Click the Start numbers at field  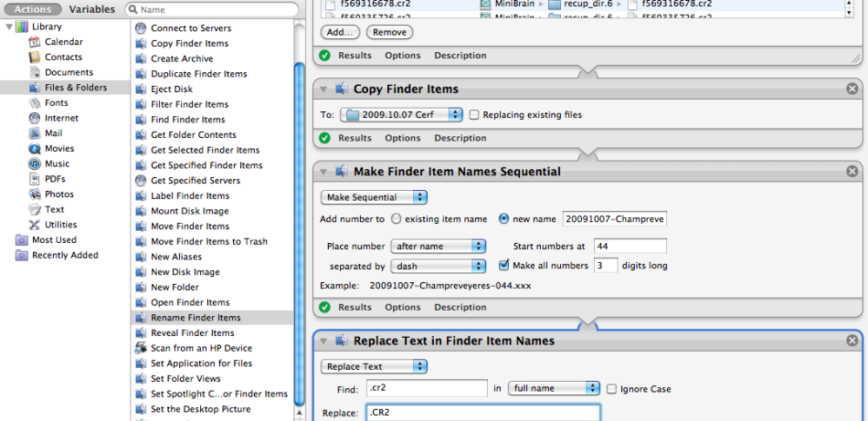click(x=630, y=247)
